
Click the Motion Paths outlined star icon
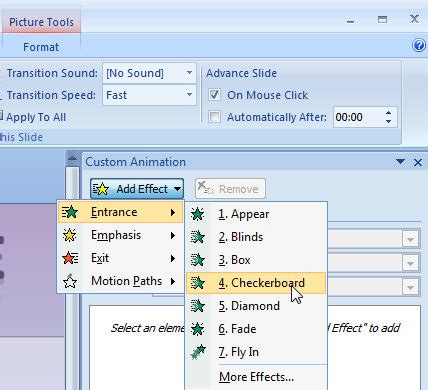pyautogui.click(x=70, y=281)
